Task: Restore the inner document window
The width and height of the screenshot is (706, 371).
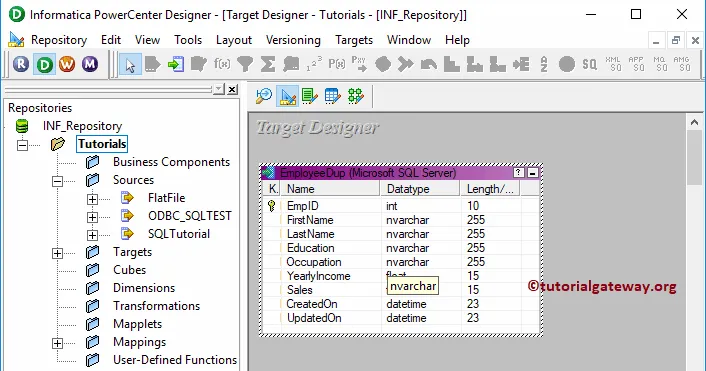Action: (675, 41)
